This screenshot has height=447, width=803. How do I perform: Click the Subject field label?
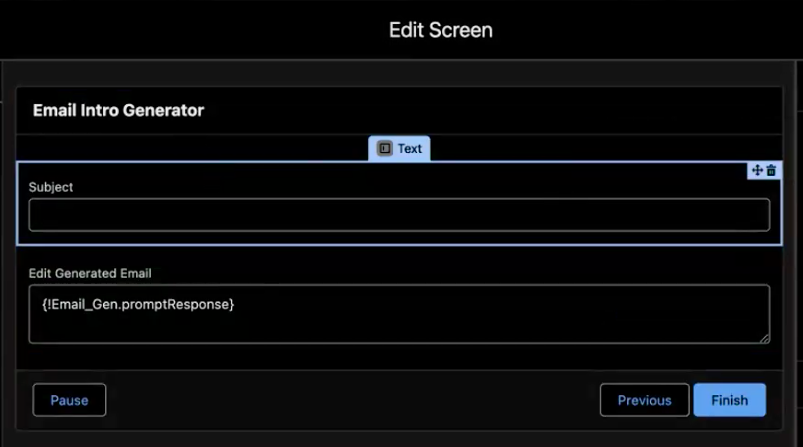(x=51, y=187)
